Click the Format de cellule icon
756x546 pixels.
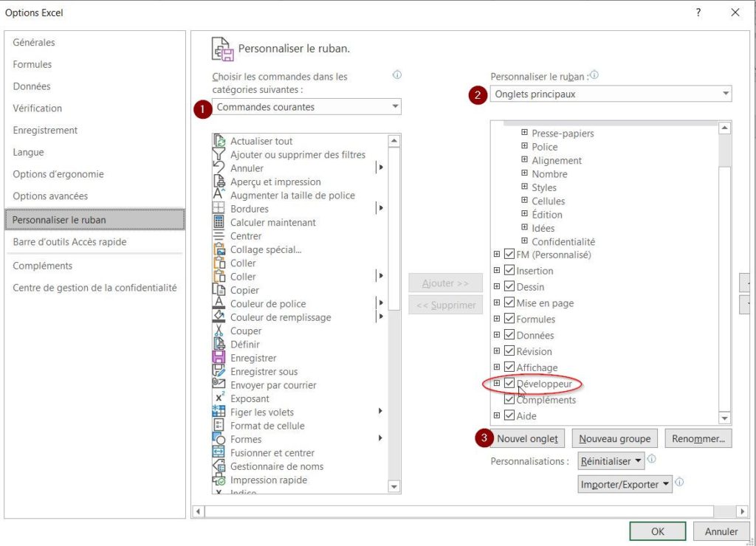point(219,425)
